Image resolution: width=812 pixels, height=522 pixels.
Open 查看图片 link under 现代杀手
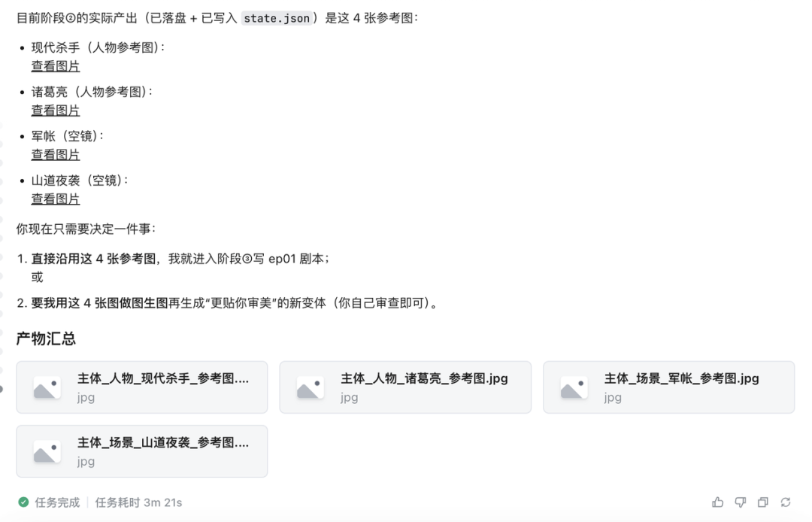55,65
